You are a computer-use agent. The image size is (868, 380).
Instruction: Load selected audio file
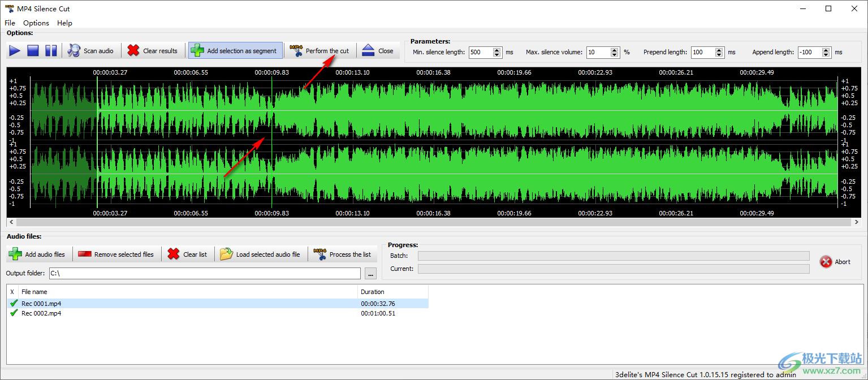point(261,254)
